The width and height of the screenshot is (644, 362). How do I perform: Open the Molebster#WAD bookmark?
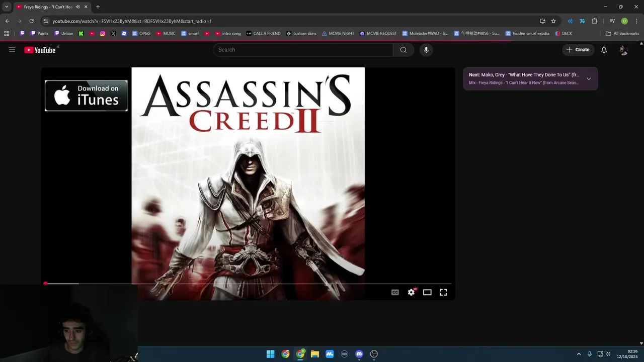[x=425, y=34]
